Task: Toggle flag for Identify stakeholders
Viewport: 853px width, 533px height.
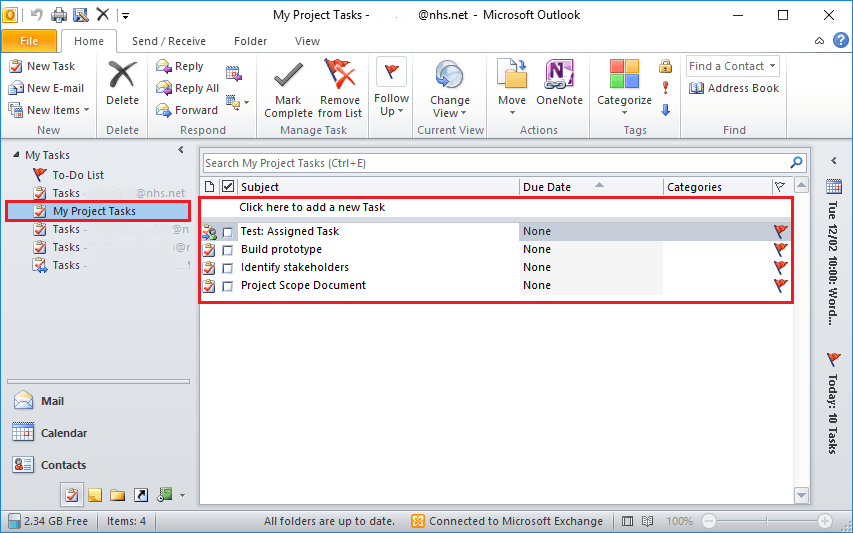Action: (781, 267)
